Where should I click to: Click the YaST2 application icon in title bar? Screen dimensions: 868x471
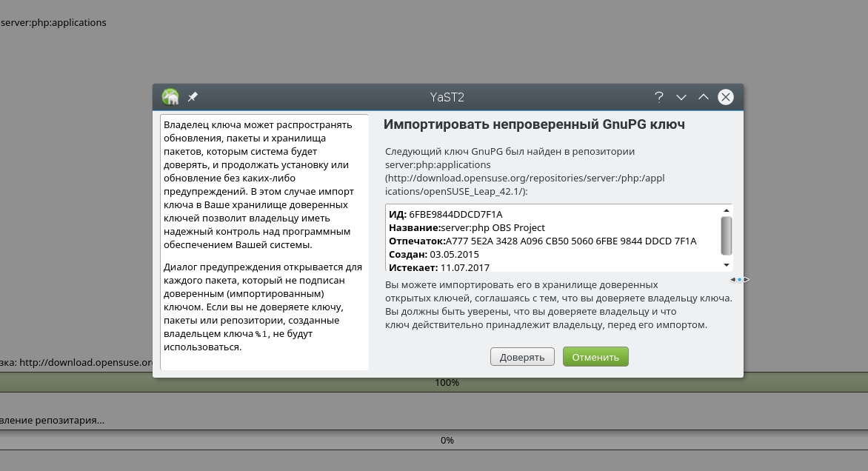pos(170,97)
